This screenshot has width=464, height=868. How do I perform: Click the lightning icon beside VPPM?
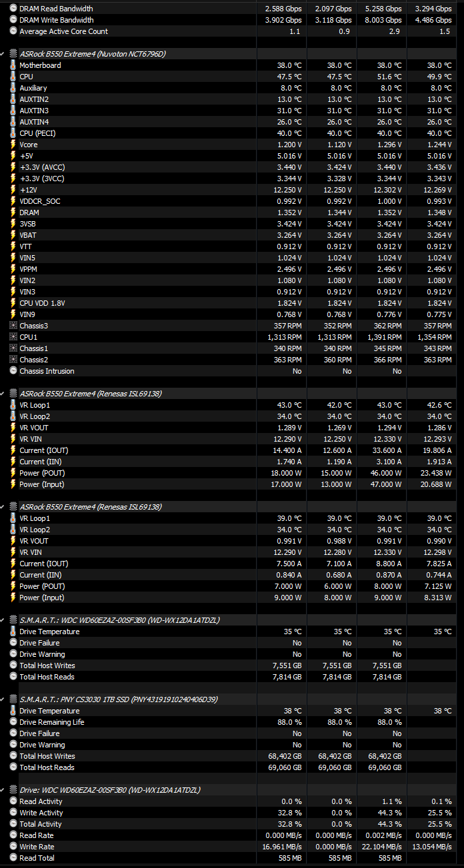click(13, 269)
